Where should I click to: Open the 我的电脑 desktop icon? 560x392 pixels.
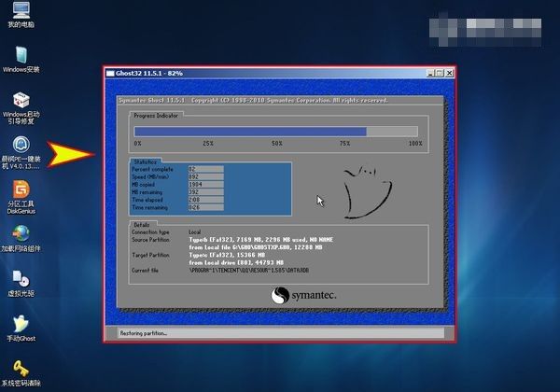pyautogui.click(x=21, y=14)
